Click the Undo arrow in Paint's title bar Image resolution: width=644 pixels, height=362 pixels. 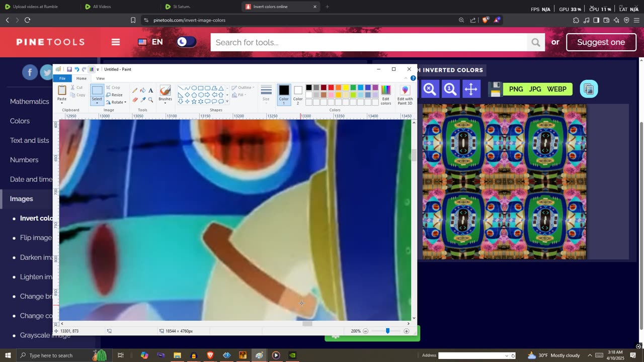pyautogui.click(x=76, y=69)
